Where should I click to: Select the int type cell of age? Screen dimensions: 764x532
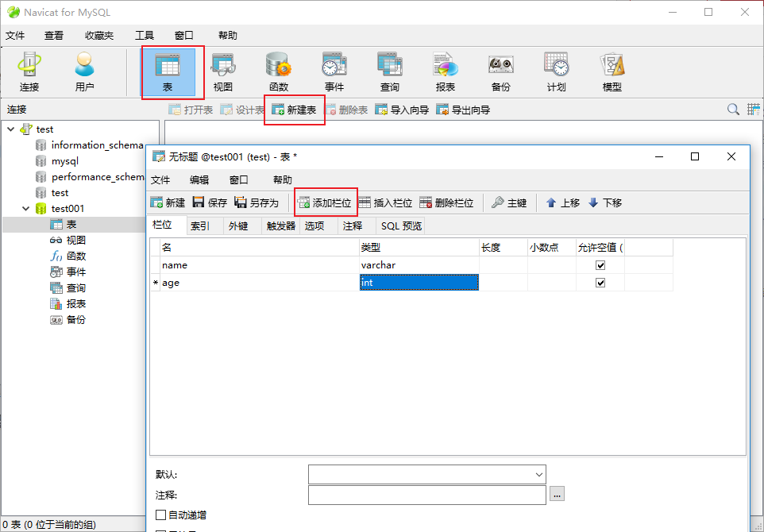419,283
